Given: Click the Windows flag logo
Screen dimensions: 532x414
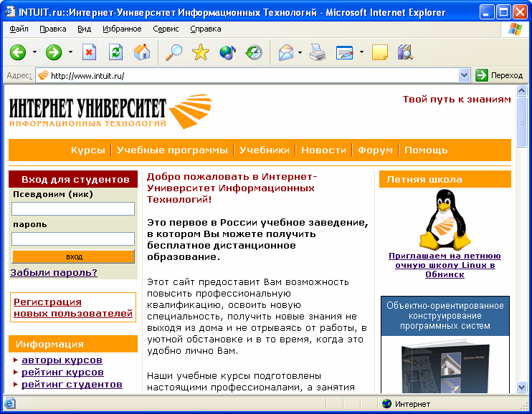Looking at the screenshot, I should [516, 29].
